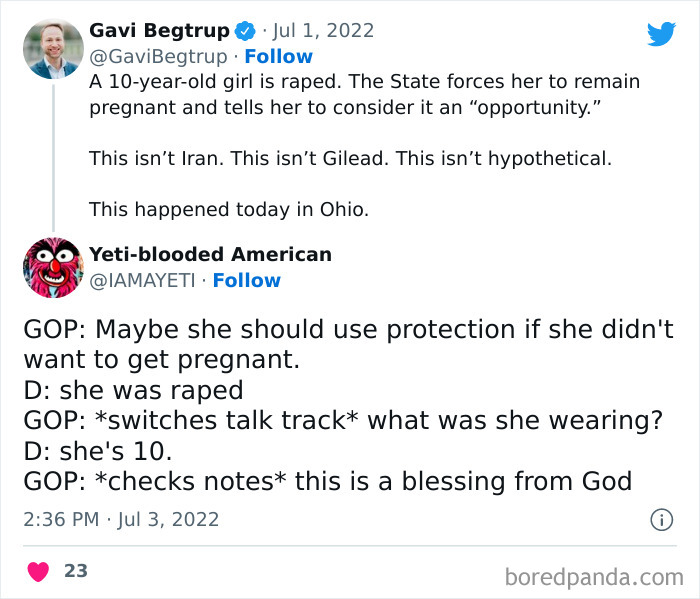Click the Yeti-blooded American display name
The width and height of the screenshot is (700, 599).
(x=210, y=255)
